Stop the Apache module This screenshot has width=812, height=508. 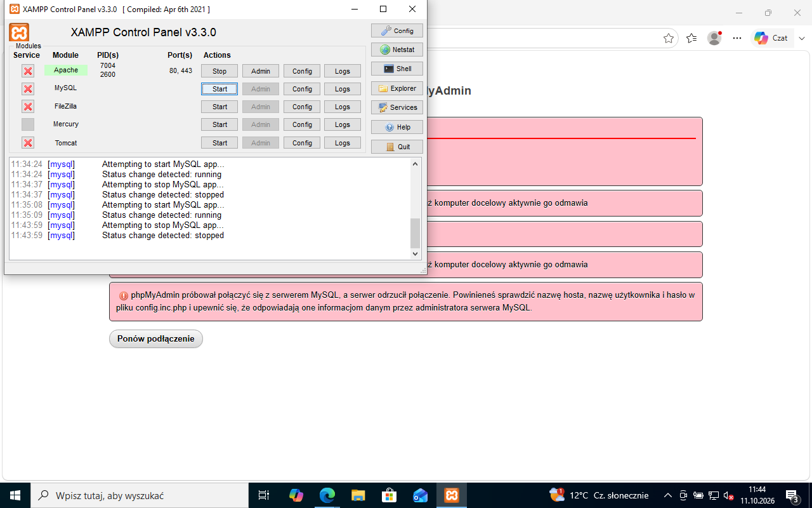219,71
